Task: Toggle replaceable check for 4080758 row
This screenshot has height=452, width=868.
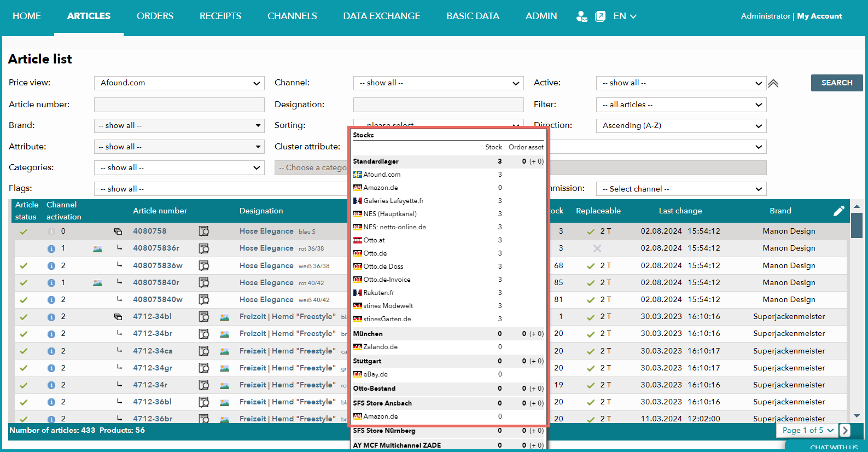Action: [x=591, y=231]
